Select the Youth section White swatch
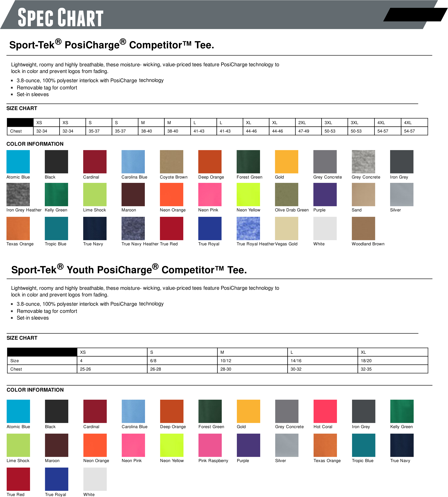This screenshot has height=497, width=448. pyautogui.click(x=95, y=479)
